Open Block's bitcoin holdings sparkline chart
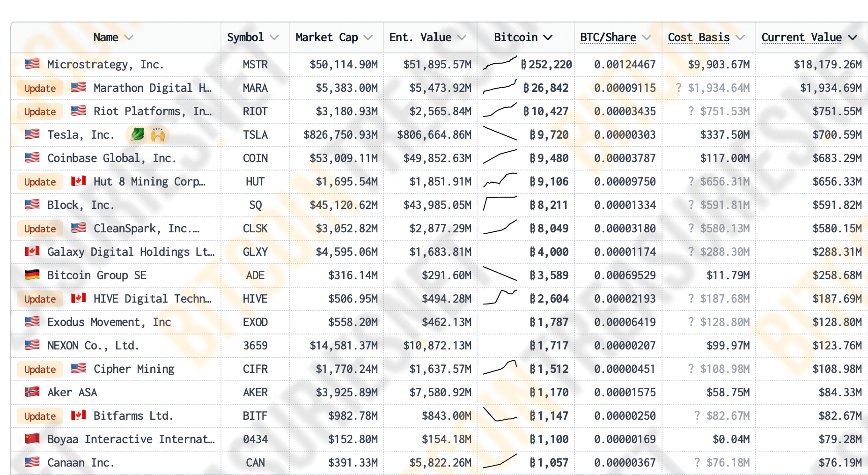Image resolution: width=868 pixels, height=475 pixels. click(500, 203)
